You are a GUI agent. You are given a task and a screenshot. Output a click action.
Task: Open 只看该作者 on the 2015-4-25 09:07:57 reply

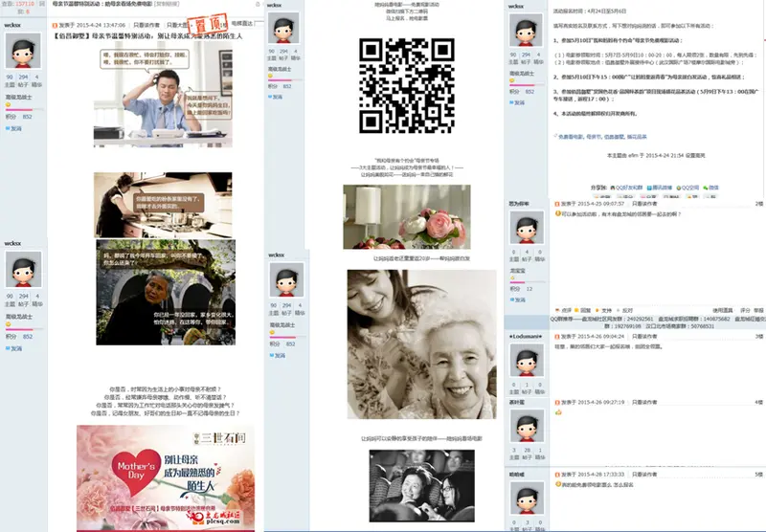pos(644,204)
